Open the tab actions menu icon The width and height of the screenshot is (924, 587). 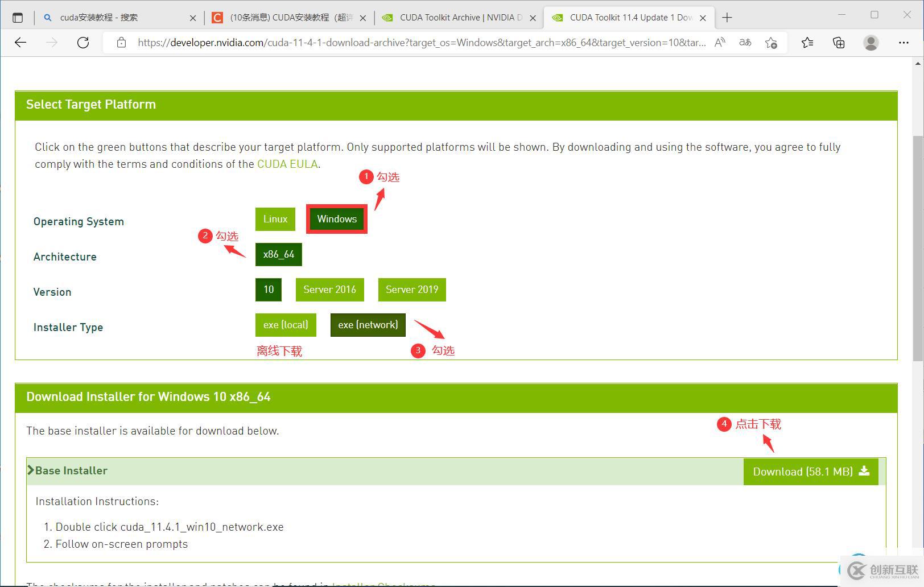(18, 18)
